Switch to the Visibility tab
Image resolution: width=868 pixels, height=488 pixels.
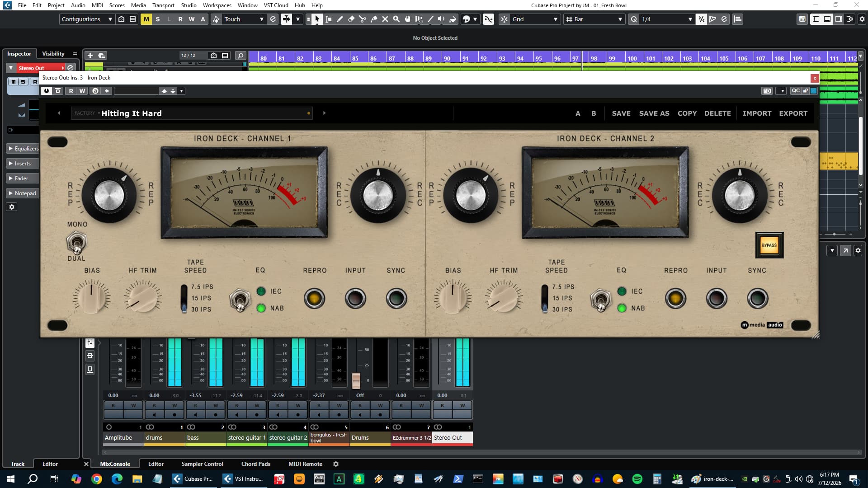pyautogui.click(x=53, y=53)
